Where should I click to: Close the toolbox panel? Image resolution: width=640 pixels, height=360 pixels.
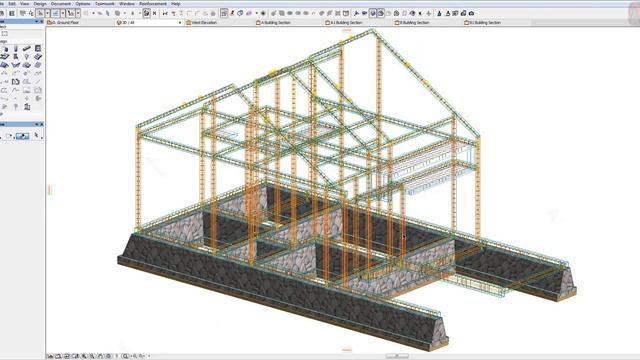pos(42,22)
